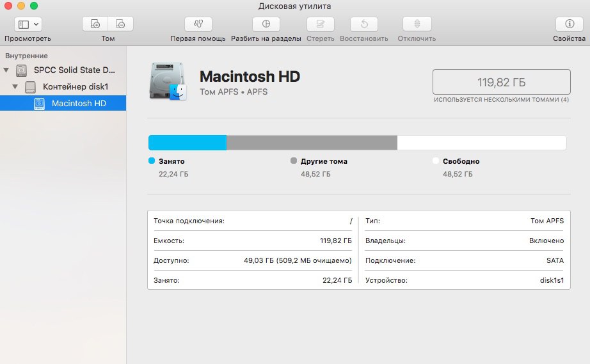Viewport: 590px width, 364px height.
Task: Select Macintosh HD volume in sidebar
Action: [63, 103]
